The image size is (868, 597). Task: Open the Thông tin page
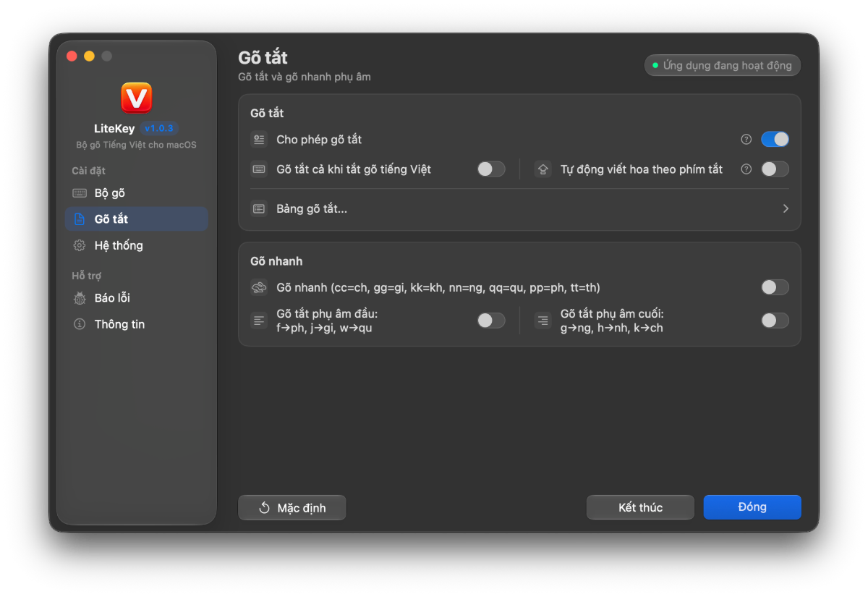click(137, 324)
